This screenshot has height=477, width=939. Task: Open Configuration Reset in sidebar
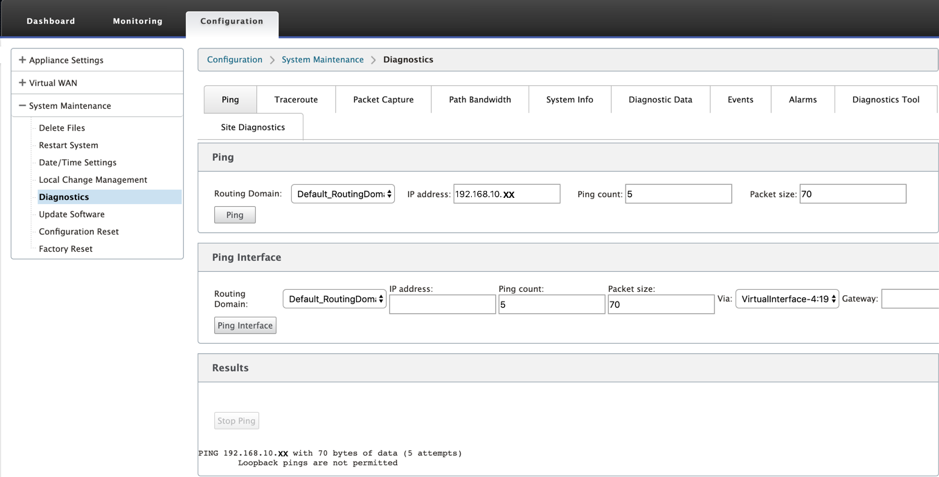point(78,232)
